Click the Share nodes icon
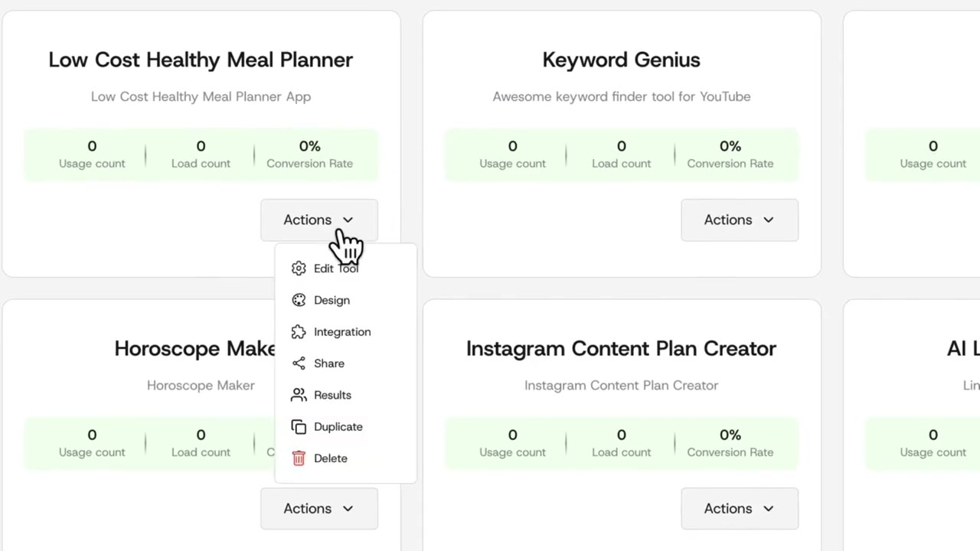The image size is (980, 551). (299, 364)
